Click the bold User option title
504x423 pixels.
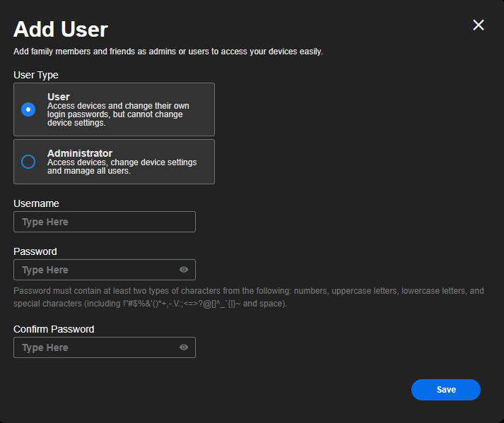59,97
